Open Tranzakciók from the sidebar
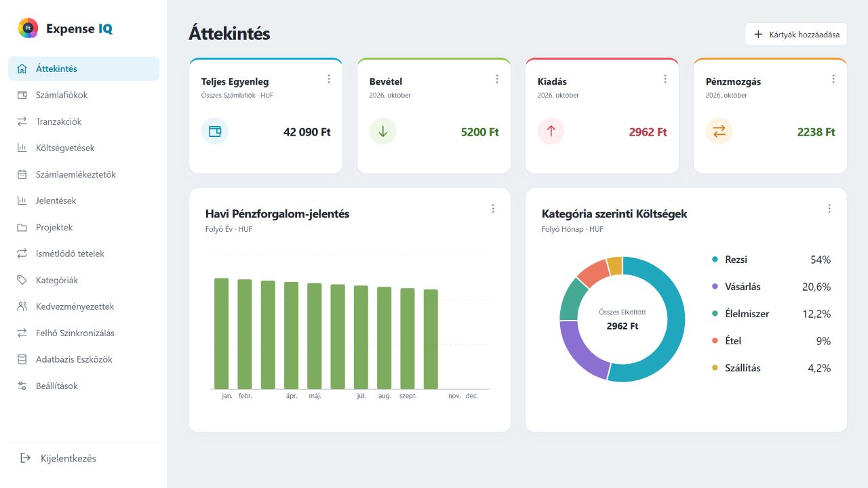This screenshot has height=488, width=868. coord(84,121)
